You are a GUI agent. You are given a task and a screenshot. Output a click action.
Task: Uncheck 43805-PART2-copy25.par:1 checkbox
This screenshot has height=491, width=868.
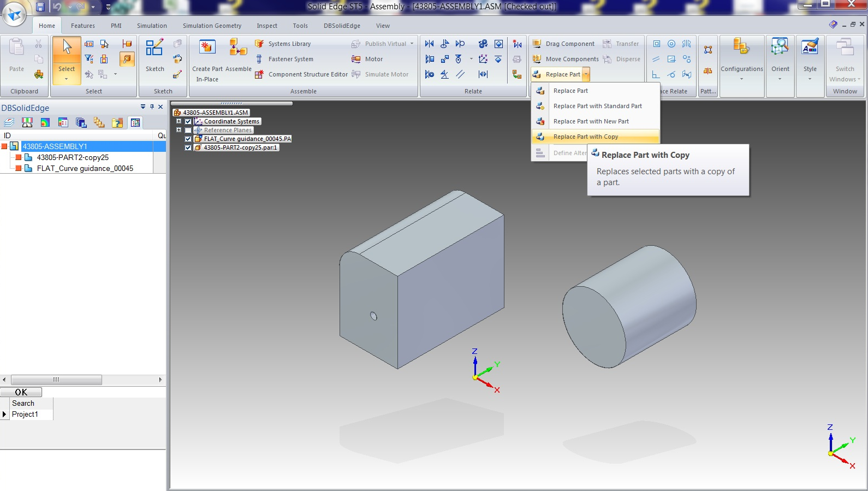188,147
